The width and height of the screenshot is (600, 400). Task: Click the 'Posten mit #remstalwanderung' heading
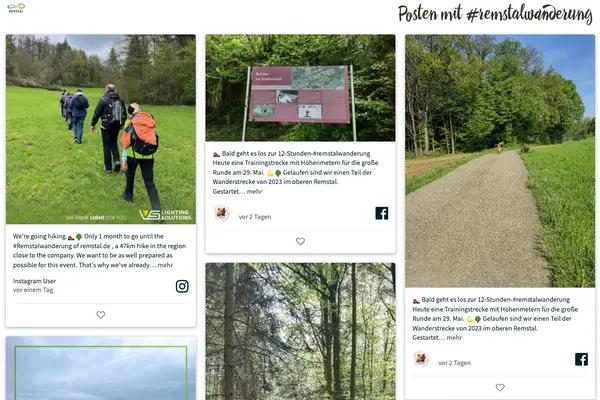pos(495,14)
